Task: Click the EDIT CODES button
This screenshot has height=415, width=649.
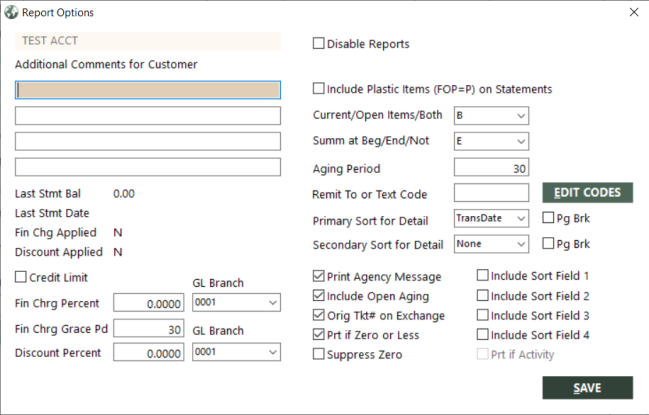Action: pyautogui.click(x=587, y=192)
